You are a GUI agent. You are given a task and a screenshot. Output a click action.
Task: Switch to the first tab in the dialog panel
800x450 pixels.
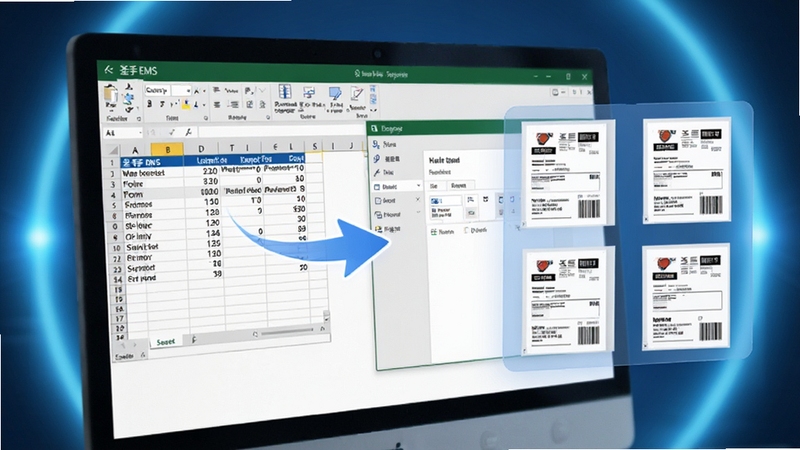434,186
